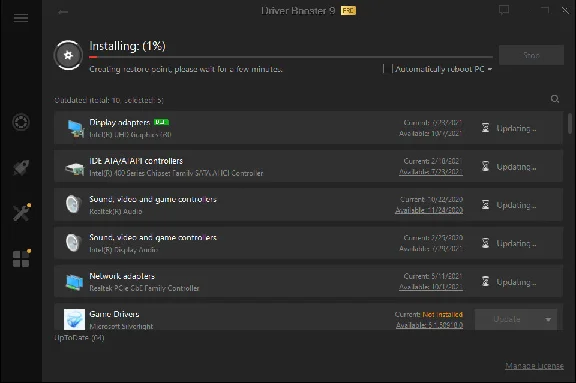Go back with the arrow icon
The width and height of the screenshot is (576, 383).
click(x=63, y=12)
